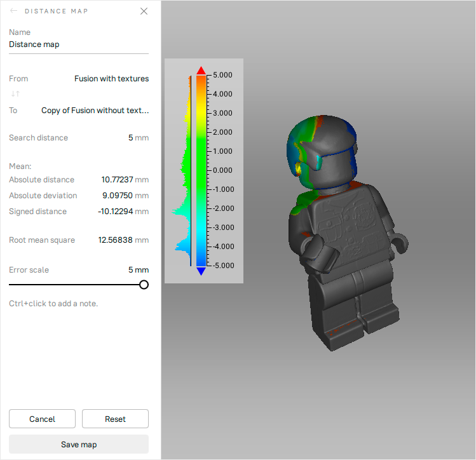Viewport: 476px width, 460px height.
Task: Open the To 'Copy of Fusion without text...' selector
Action: (x=95, y=111)
